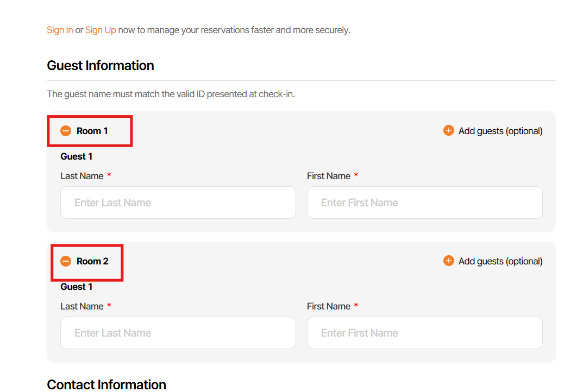577x392 pixels.
Task: Focus the First Name field in Room 2
Action: [x=424, y=333]
